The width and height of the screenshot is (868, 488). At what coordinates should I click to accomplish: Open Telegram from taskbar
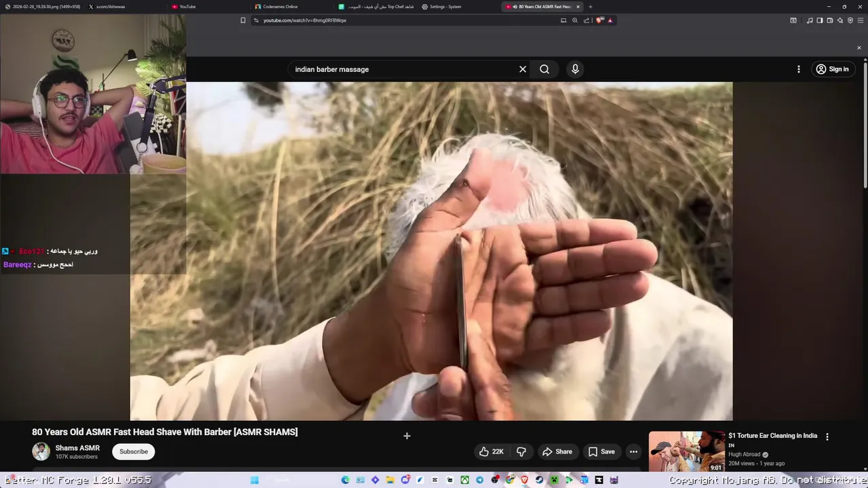pos(479,480)
